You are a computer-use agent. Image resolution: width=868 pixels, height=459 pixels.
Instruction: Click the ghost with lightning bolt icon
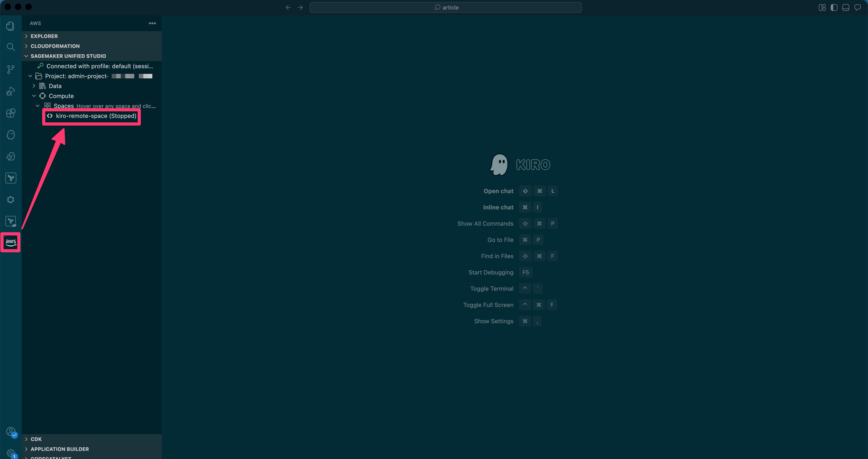tap(10, 157)
